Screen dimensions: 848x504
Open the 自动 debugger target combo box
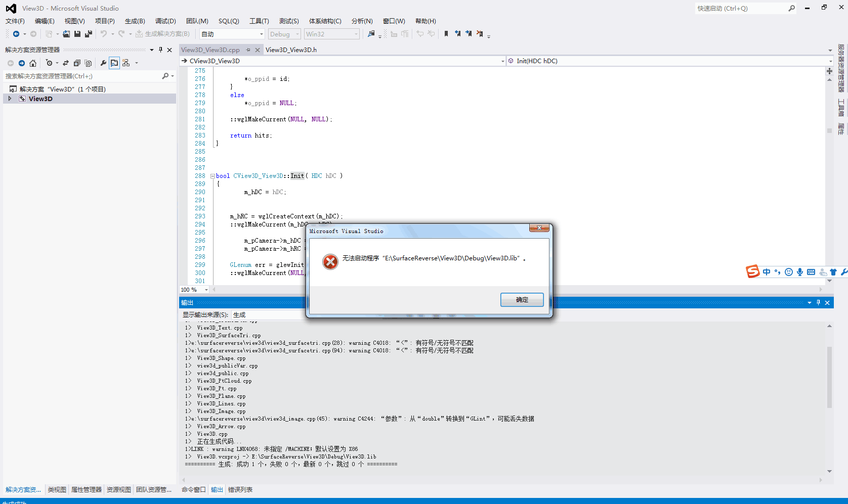pos(232,34)
